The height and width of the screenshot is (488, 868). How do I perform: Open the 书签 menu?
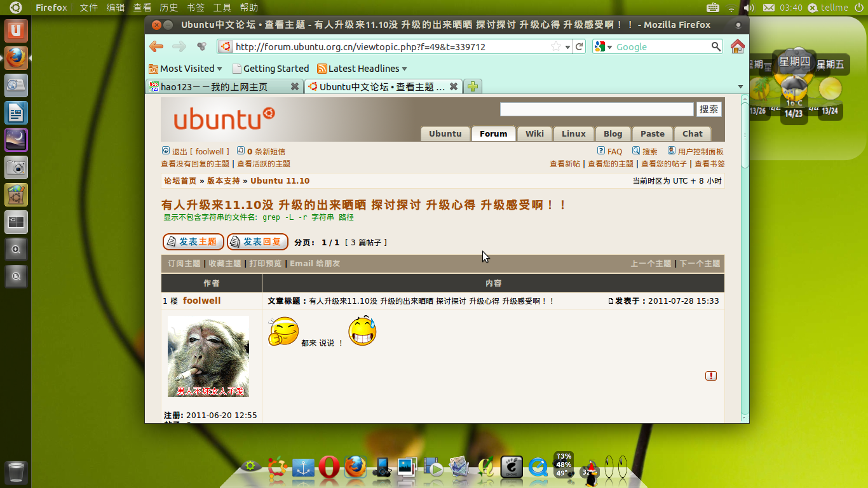pos(196,8)
